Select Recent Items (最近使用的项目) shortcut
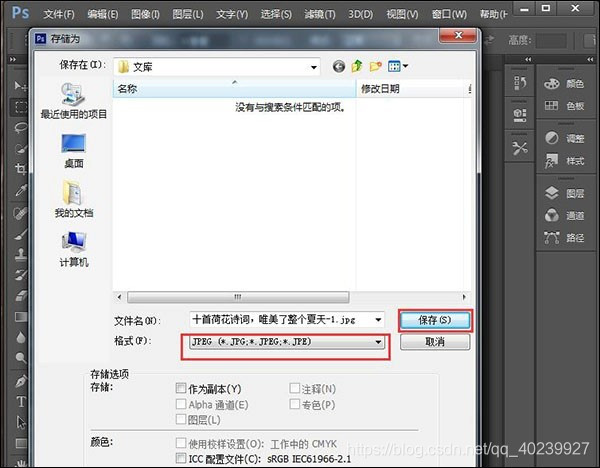 point(73,101)
